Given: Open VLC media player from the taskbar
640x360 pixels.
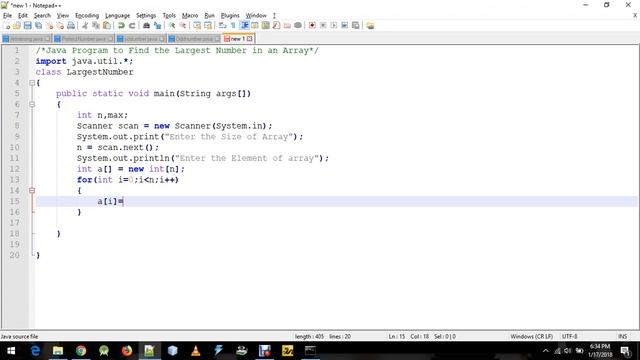Looking at the screenshot, I should tap(196, 351).
